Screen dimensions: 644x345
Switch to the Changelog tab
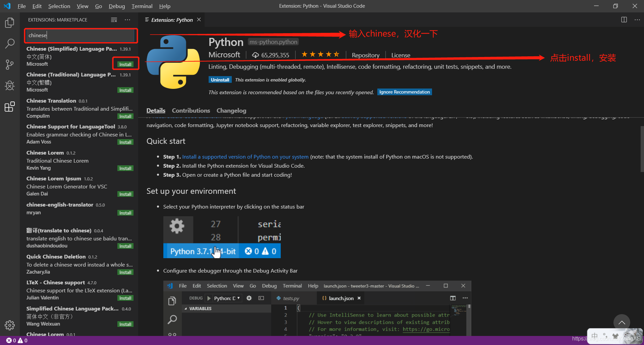[231, 110]
